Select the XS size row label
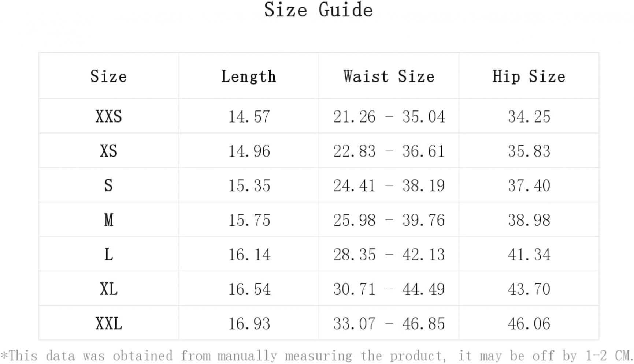This screenshot has height=364, width=634. tap(108, 151)
